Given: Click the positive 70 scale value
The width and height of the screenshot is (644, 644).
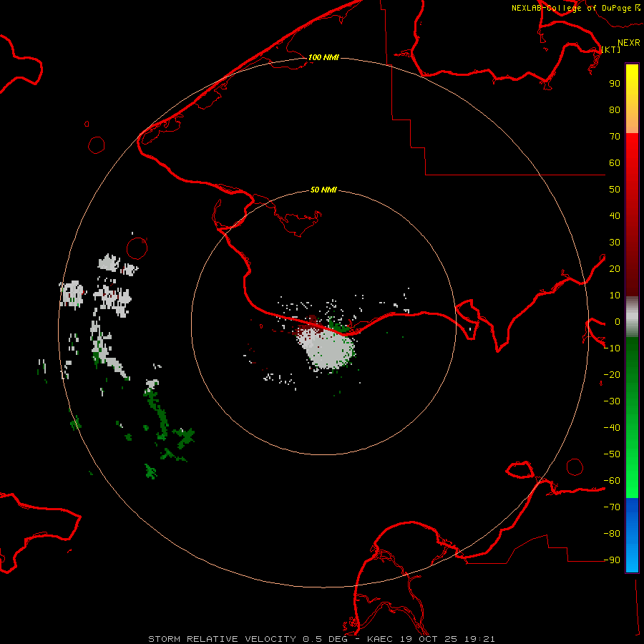Looking at the screenshot, I should [x=615, y=137].
